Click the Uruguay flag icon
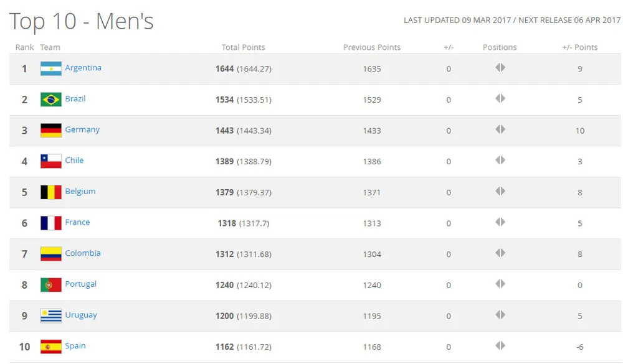Screen dimensions: 623x364 tap(51, 315)
